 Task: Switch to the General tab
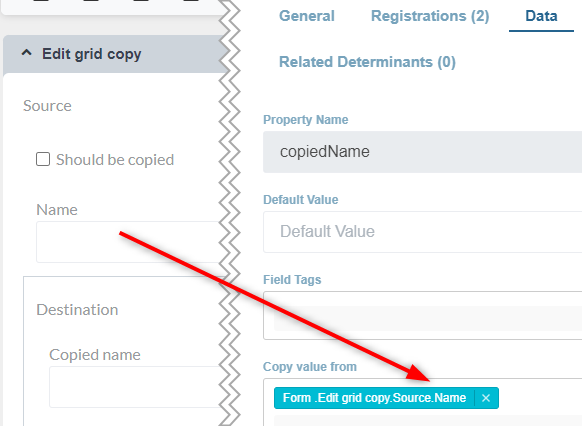307,16
